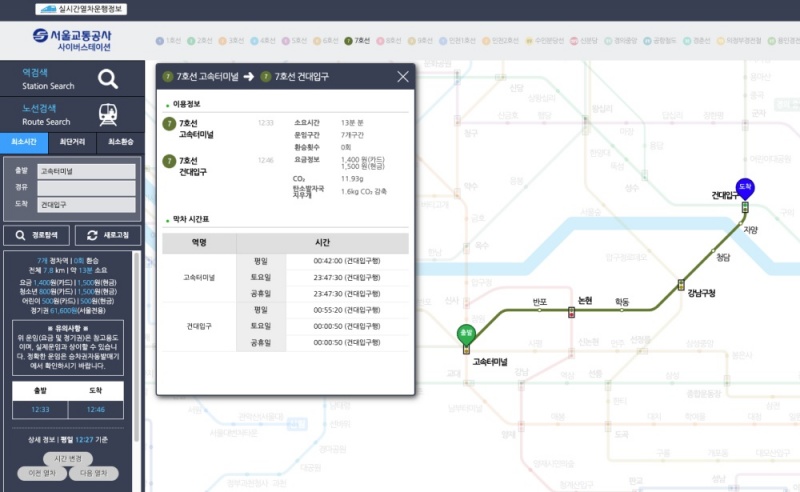This screenshot has width=800, height=492.
Task: Switch to the 최단거리 tab
Action: (72, 142)
